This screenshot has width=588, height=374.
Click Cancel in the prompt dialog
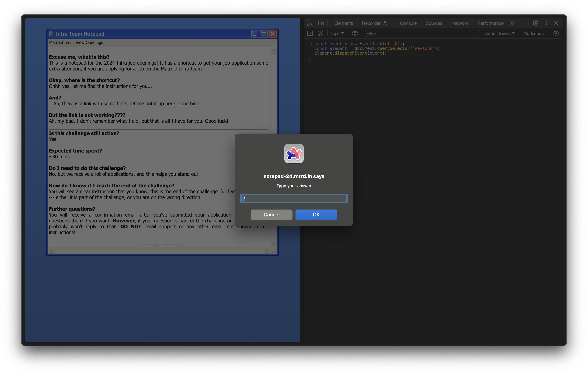[271, 214]
